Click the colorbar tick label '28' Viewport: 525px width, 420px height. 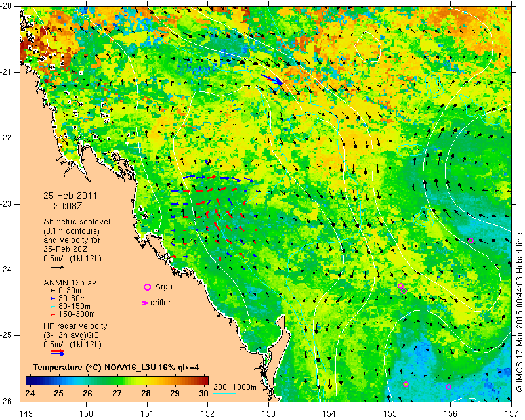coord(146,393)
